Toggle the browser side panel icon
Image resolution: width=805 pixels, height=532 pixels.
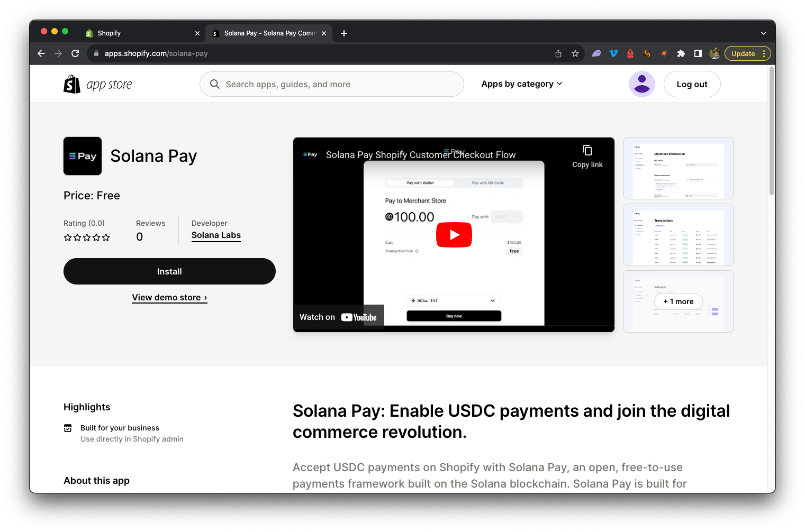(698, 53)
